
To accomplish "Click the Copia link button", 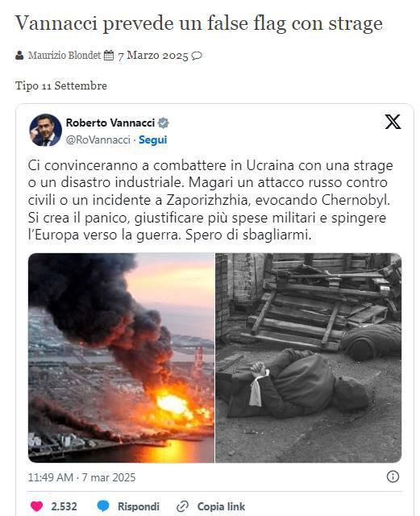I will (x=221, y=506).
